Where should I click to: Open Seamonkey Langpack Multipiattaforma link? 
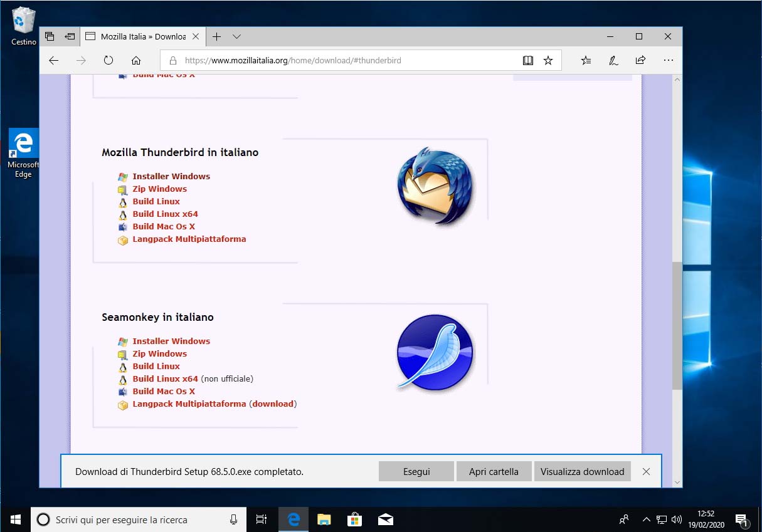(189, 404)
